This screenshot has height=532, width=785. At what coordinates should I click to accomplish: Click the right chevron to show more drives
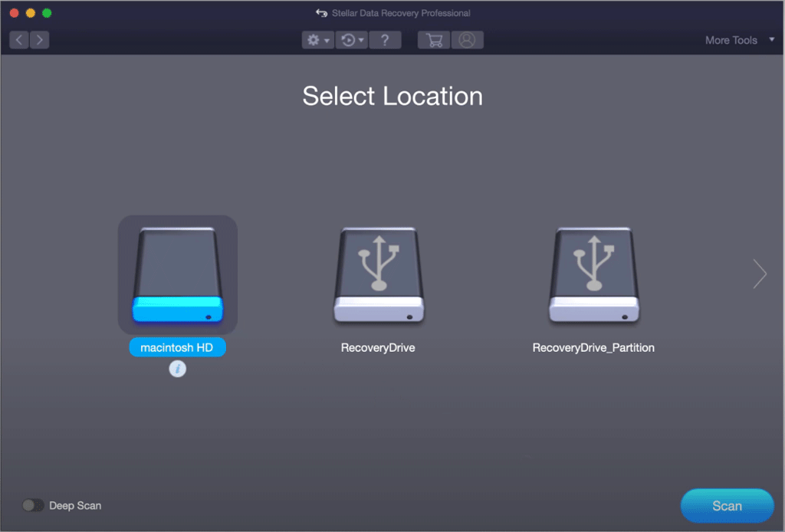759,274
